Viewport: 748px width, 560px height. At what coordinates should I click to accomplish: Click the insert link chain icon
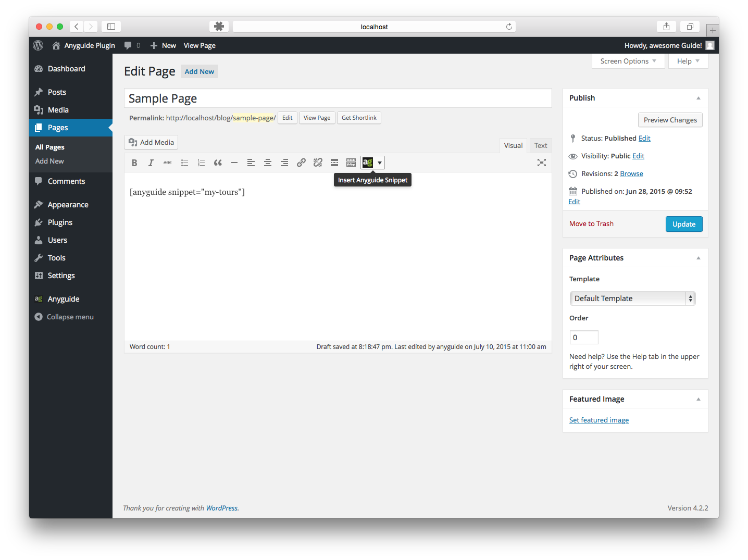point(301,163)
